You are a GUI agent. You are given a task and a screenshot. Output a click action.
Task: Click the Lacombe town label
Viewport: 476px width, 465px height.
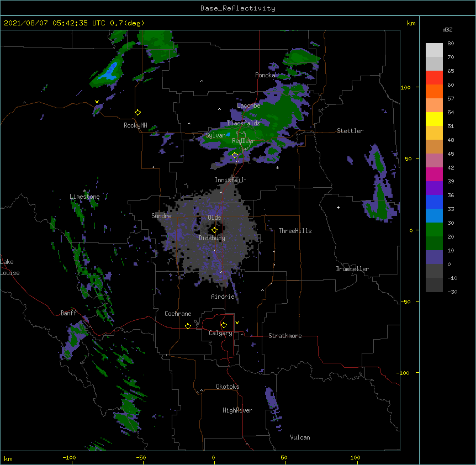248,105
